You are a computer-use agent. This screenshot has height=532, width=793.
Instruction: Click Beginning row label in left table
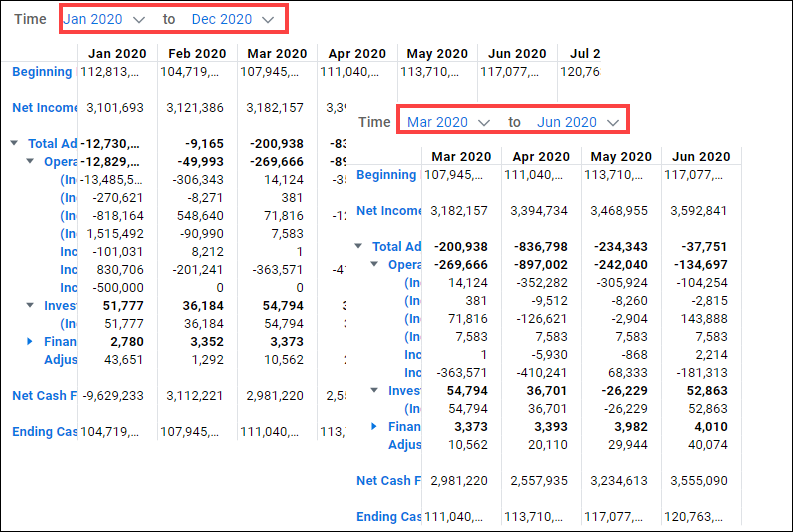click(42, 72)
